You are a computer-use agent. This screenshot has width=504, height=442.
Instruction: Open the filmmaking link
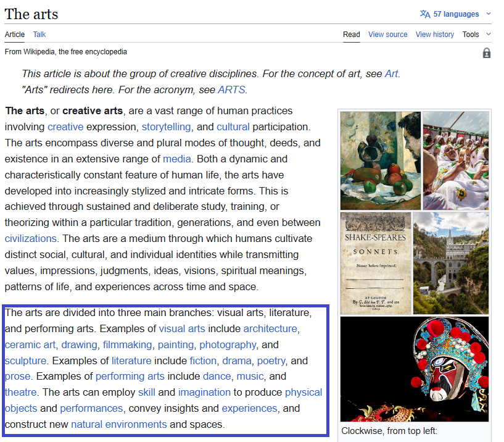[x=127, y=345]
